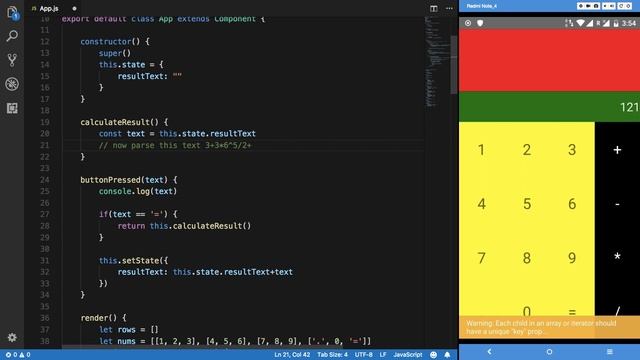Tap the 3 key on the calculator
Viewport: 640px width, 360px height.
tap(572, 150)
